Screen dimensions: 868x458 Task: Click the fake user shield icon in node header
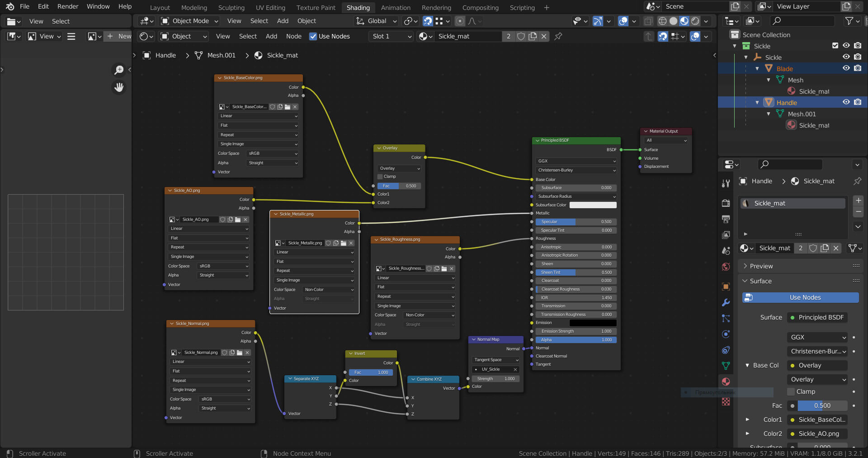(x=521, y=36)
